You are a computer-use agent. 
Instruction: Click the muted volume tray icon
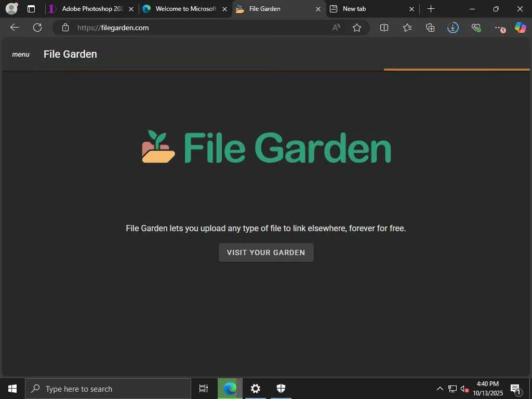464,389
